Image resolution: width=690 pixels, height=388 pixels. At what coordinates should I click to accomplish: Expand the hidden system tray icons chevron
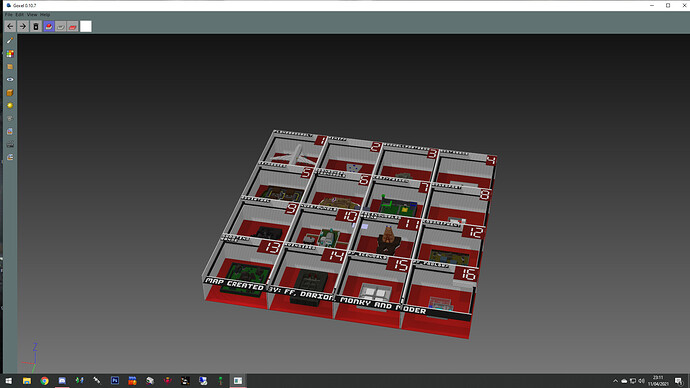(615, 381)
